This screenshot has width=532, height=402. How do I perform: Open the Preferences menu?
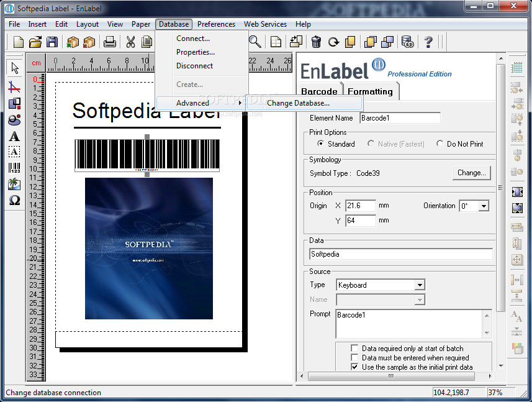[x=216, y=24]
